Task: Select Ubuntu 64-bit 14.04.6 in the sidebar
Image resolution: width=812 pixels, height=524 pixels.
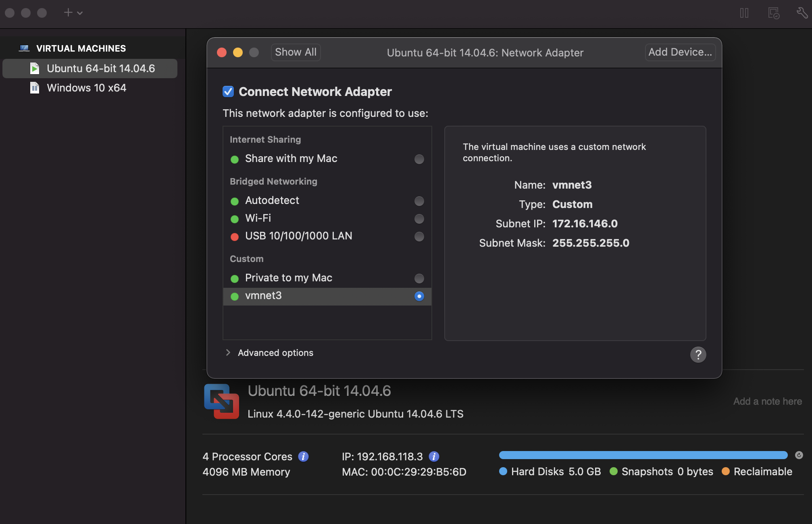Action: pyautogui.click(x=101, y=69)
